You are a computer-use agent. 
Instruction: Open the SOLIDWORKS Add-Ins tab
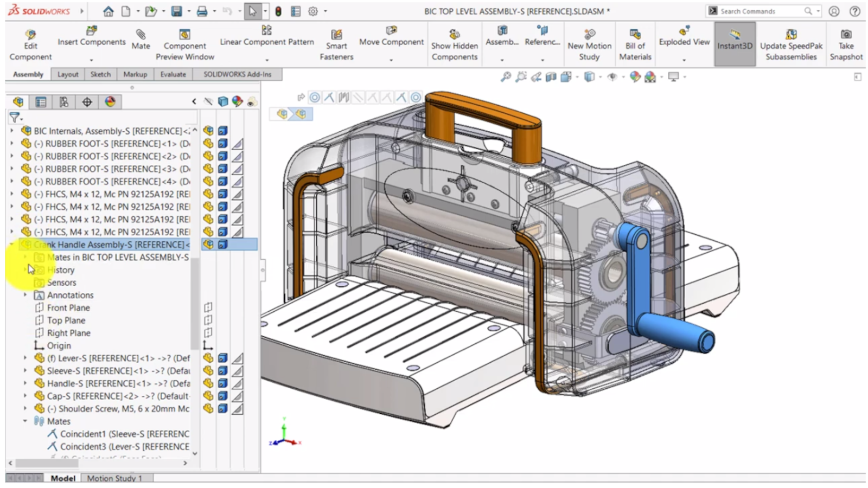[237, 74]
